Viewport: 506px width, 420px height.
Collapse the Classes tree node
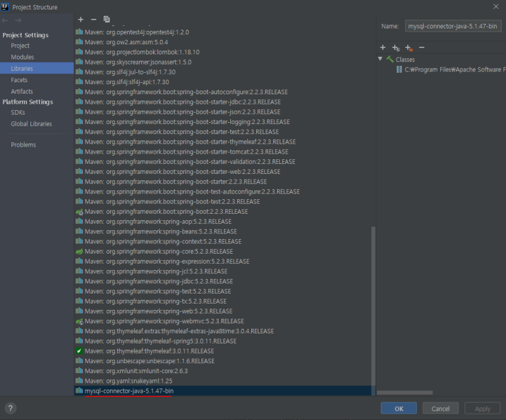(x=381, y=59)
